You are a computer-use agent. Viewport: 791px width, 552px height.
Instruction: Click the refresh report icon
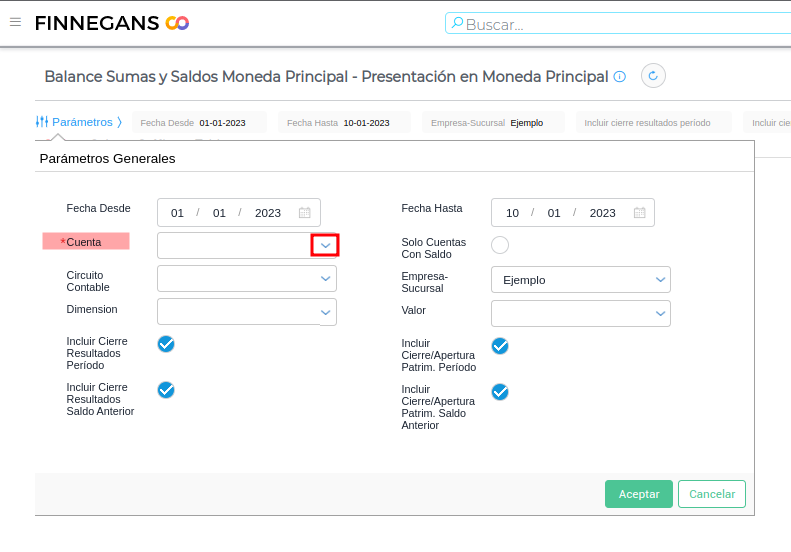[653, 76]
